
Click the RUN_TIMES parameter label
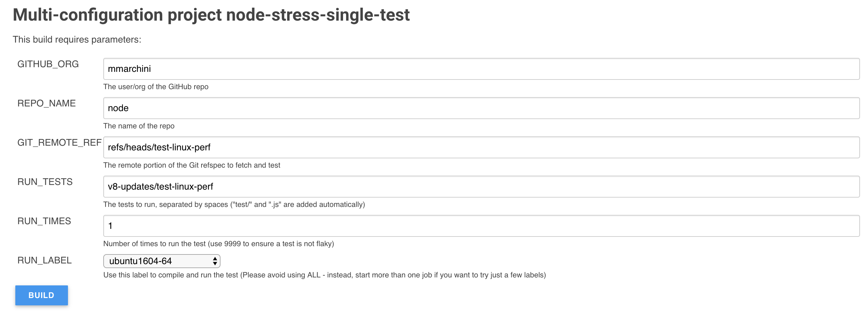(x=44, y=221)
